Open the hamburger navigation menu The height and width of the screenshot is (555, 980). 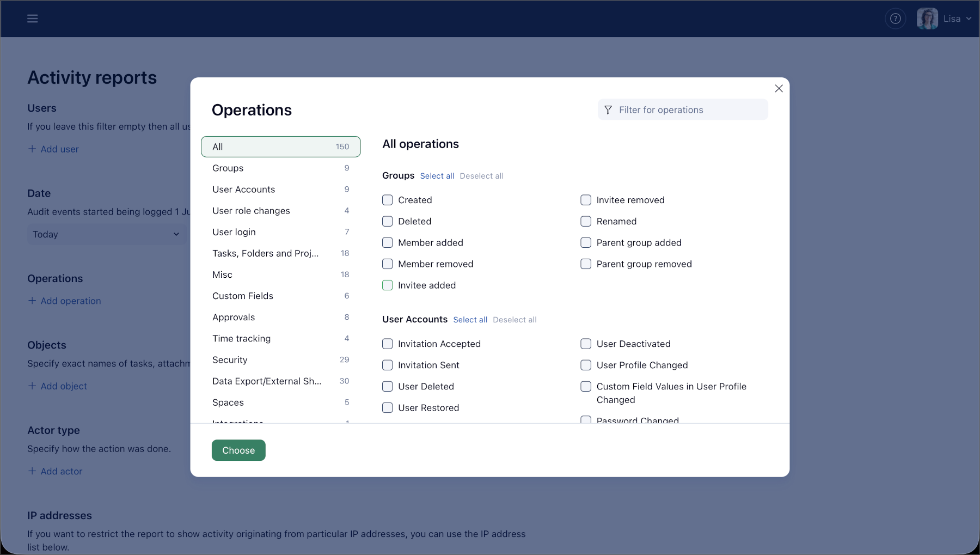tap(33, 19)
